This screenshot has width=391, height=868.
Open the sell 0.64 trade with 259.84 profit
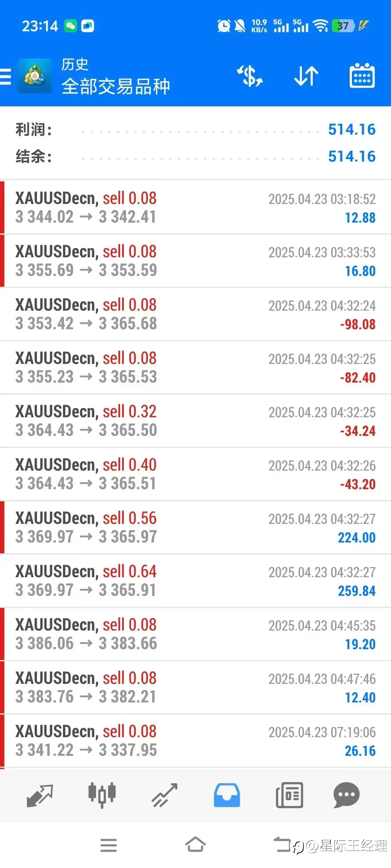195,581
